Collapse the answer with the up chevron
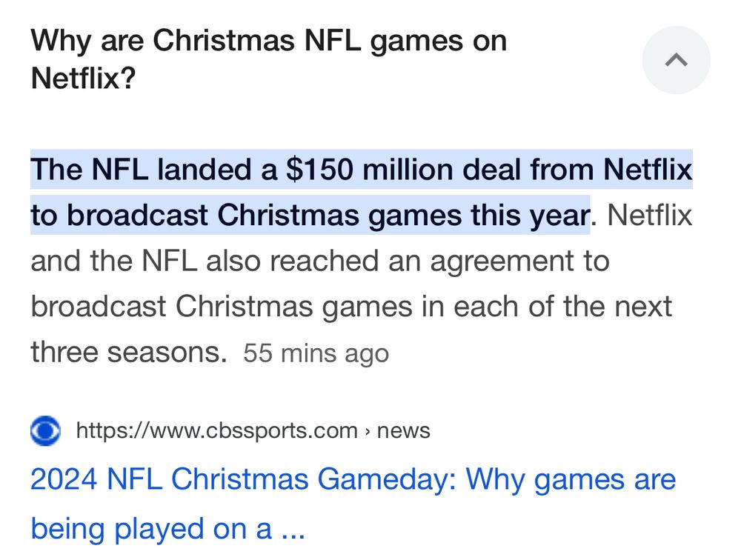The width and height of the screenshot is (741, 560). coord(676,60)
